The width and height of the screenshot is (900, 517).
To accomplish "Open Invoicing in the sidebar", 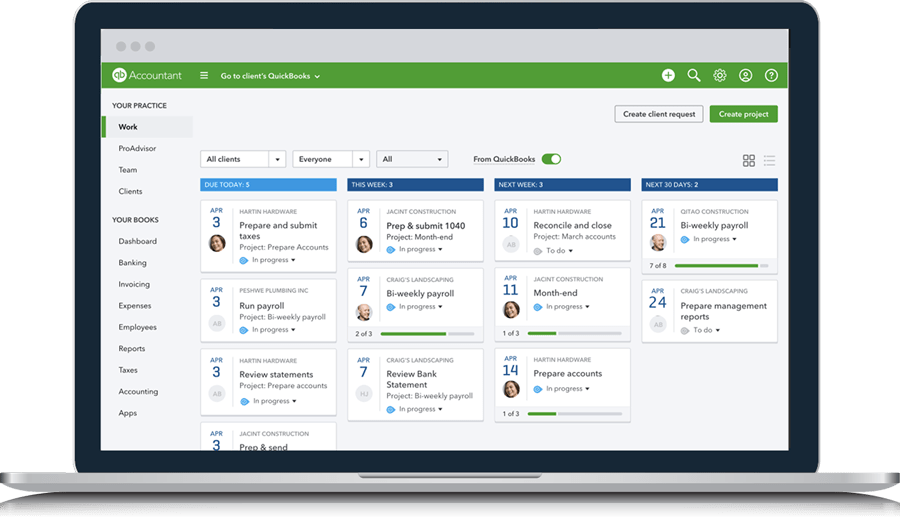I will point(134,284).
